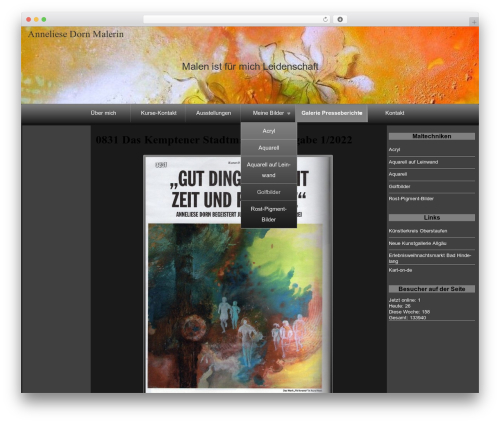500x423 pixels.
Task: Click 'Malen ist für mich Leidenschaft' slogan
Action: point(250,67)
